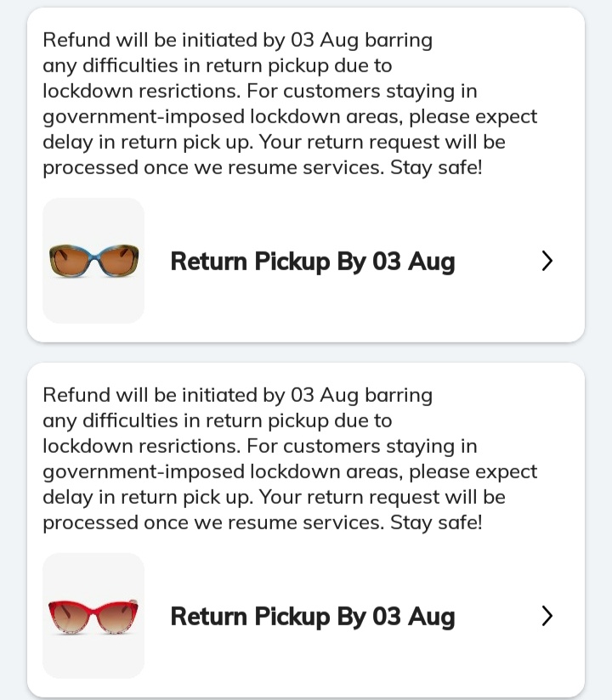Tap 'Stay safe!' text in the top card
The width and height of the screenshot is (612, 700).
pos(436,167)
